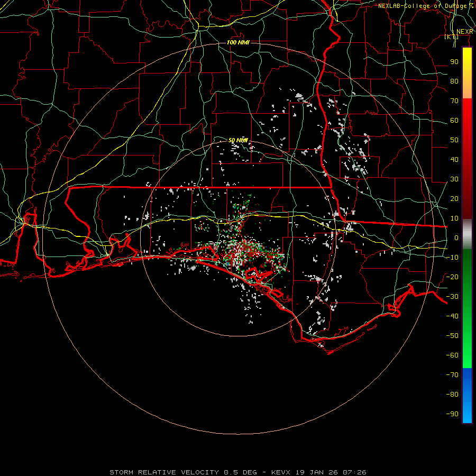Screen dimensions: 476x476
Task: Click the 100 NMI range ring label
Action: tap(239, 42)
